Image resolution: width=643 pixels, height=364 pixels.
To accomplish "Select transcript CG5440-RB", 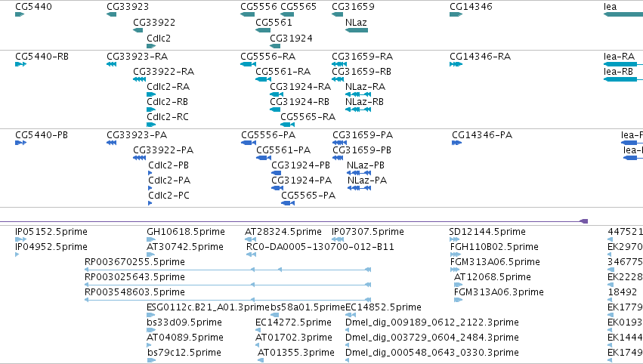I will coord(42,57).
